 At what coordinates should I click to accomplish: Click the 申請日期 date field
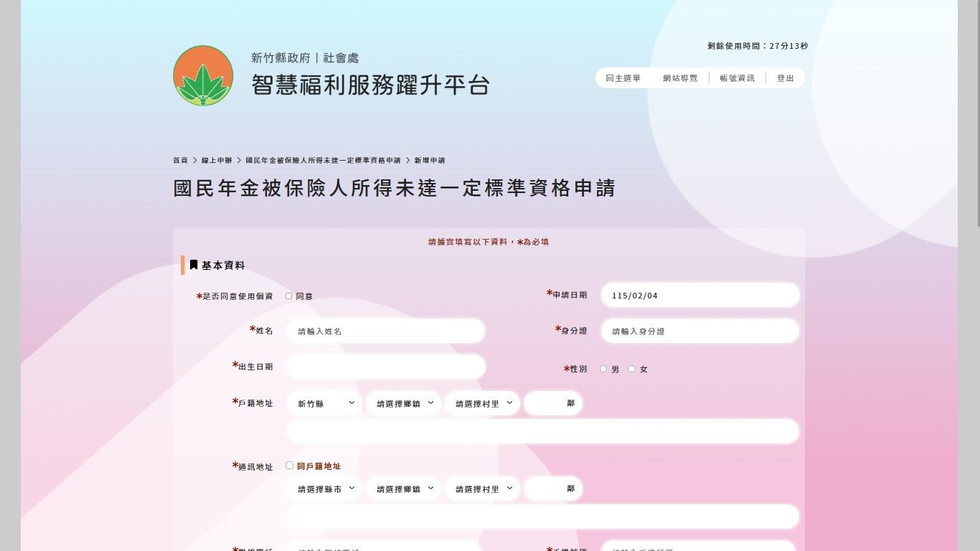[699, 295]
